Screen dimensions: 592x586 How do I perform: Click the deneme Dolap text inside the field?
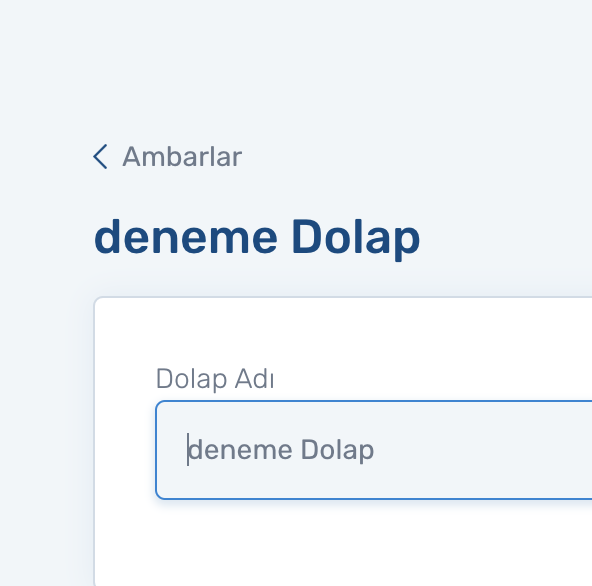coord(281,450)
